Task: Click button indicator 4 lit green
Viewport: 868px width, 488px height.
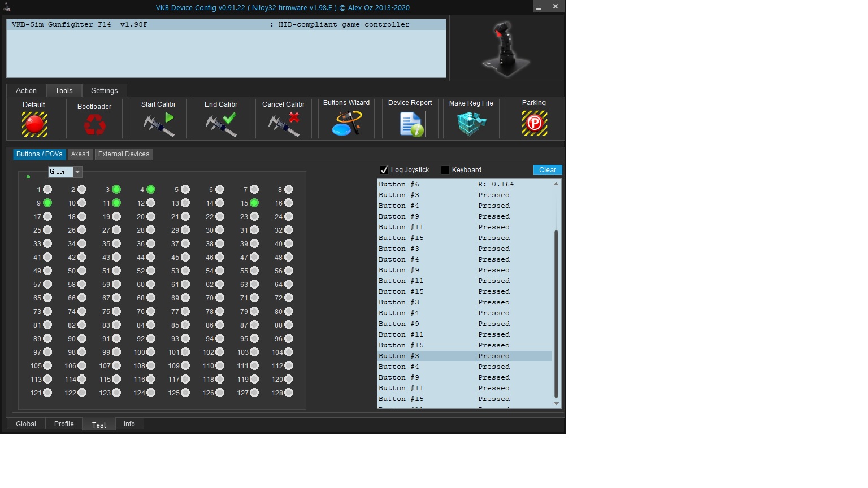Action: [x=151, y=189]
